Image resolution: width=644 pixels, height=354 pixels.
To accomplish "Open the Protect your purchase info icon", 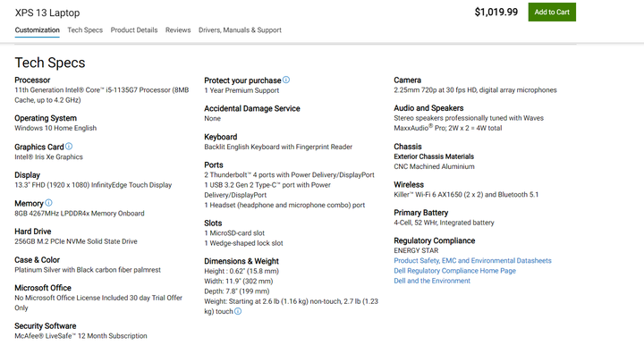I will point(286,80).
